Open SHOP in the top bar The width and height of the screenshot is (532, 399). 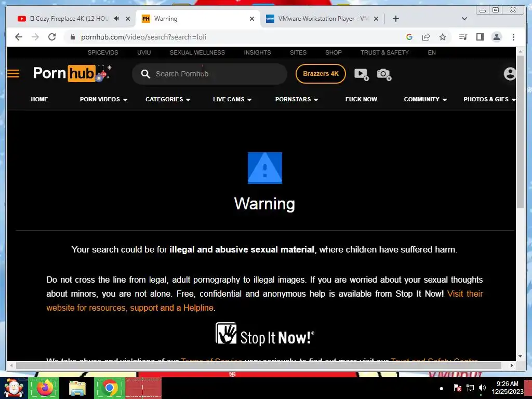334,52
